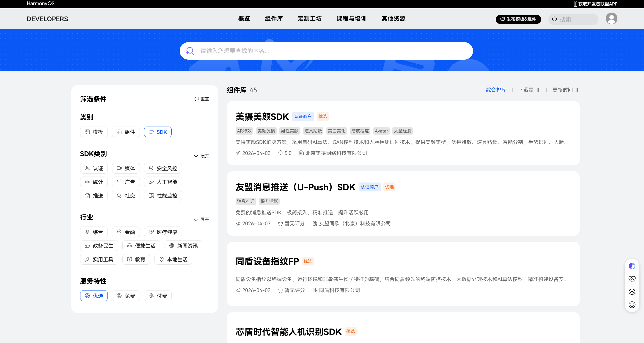644x343 pixels.
Task: Open the heart-link support icon on right sidebar
Action: 632,279
